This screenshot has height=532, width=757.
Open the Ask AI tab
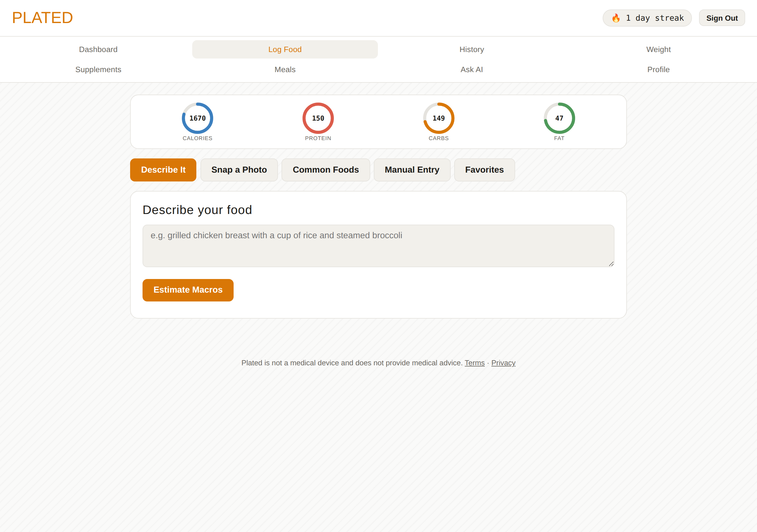pyautogui.click(x=471, y=69)
